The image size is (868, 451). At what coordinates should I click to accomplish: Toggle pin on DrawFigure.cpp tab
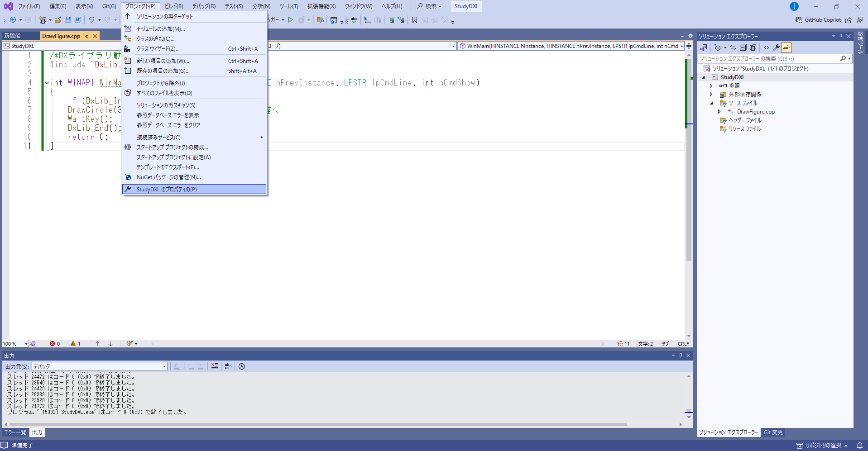pos(87,36)
